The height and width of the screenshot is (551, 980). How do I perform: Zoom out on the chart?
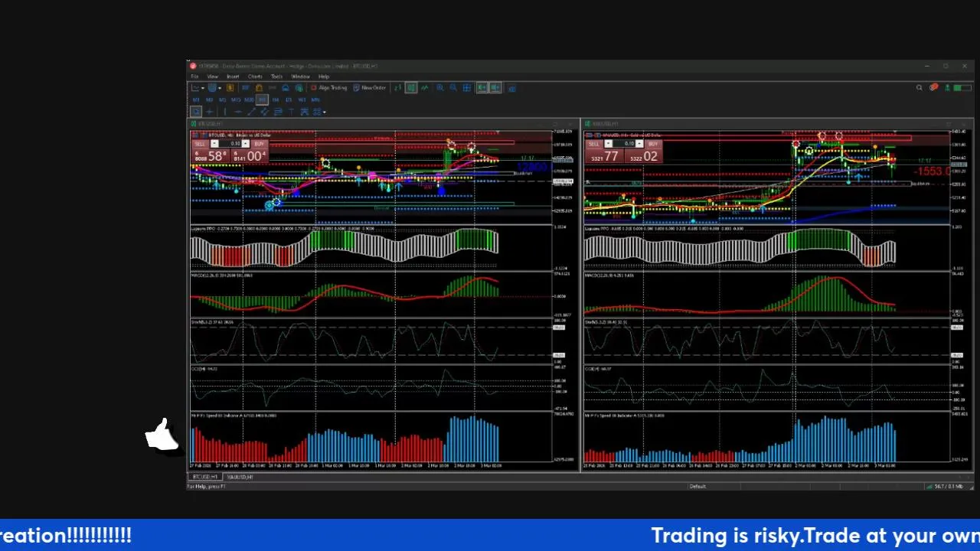tap(453, 88)
